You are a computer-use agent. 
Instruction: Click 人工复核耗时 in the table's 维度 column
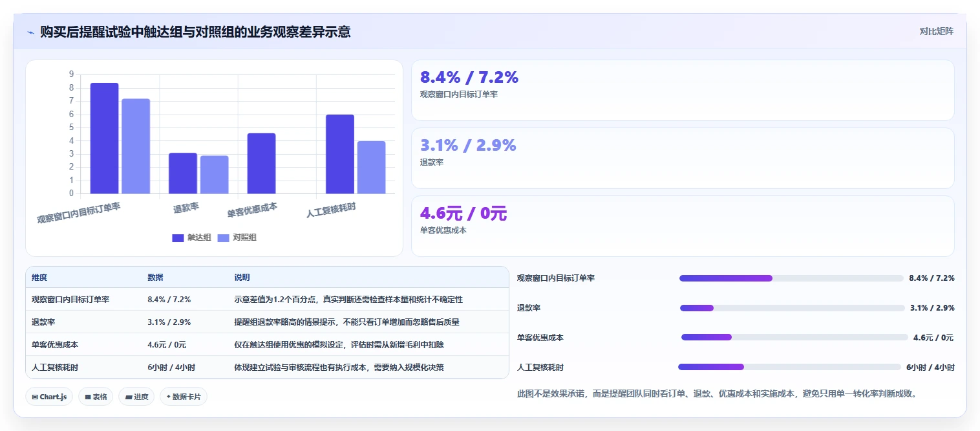(55, 368)
